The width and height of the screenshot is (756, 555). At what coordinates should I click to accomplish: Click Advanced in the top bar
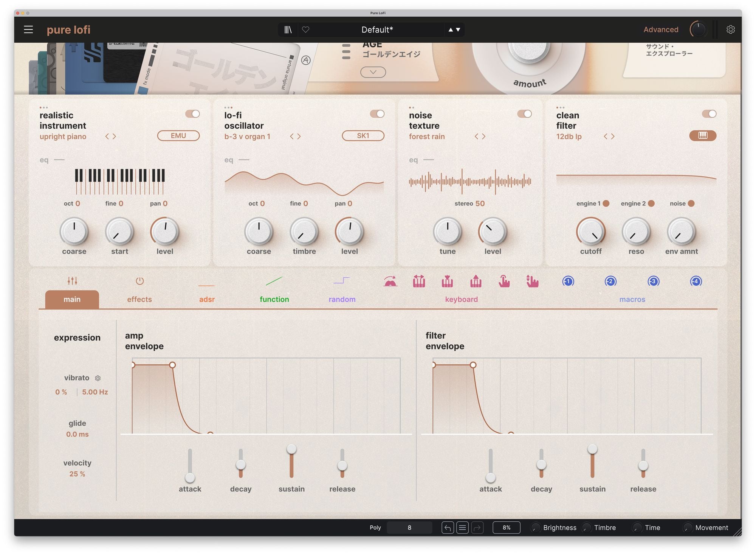(661, 30)
